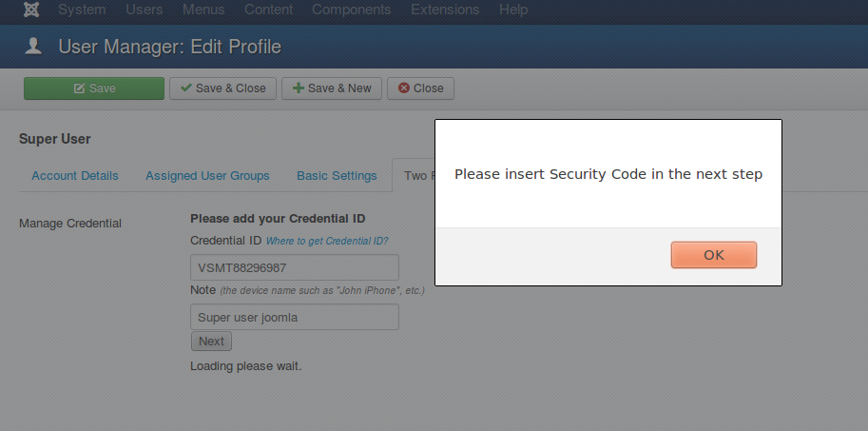Image resolution: width=868 pixels, height=431 pixels.
Task: Open 'Where to get Credential ID?' link
Action: pos(327,241)
